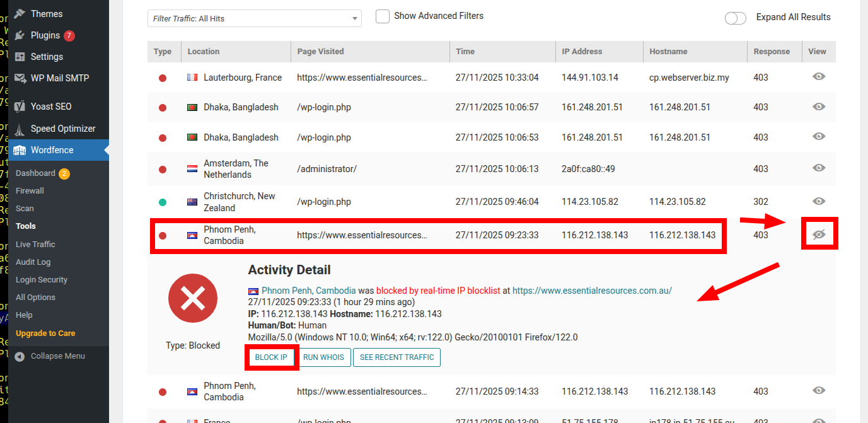868x423 pixels.
Task: Open All Options submenu
Action: pyautogui.click(x=35, y=297)
